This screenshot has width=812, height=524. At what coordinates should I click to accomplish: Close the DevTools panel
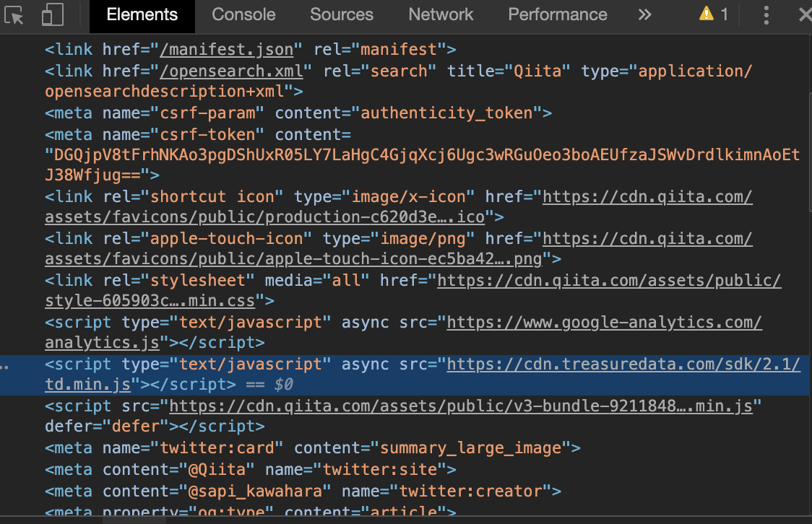pos(804,15)
